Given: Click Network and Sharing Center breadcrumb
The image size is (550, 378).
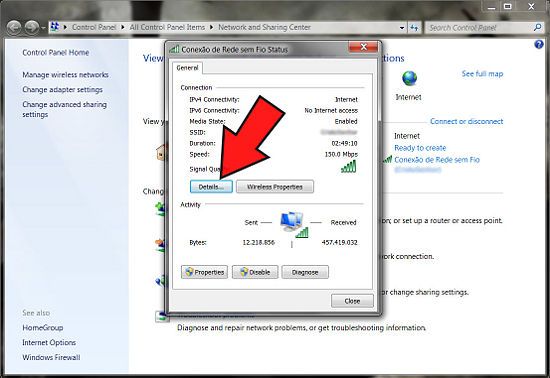Looking at the screenshot, I should tap(264, 27).
